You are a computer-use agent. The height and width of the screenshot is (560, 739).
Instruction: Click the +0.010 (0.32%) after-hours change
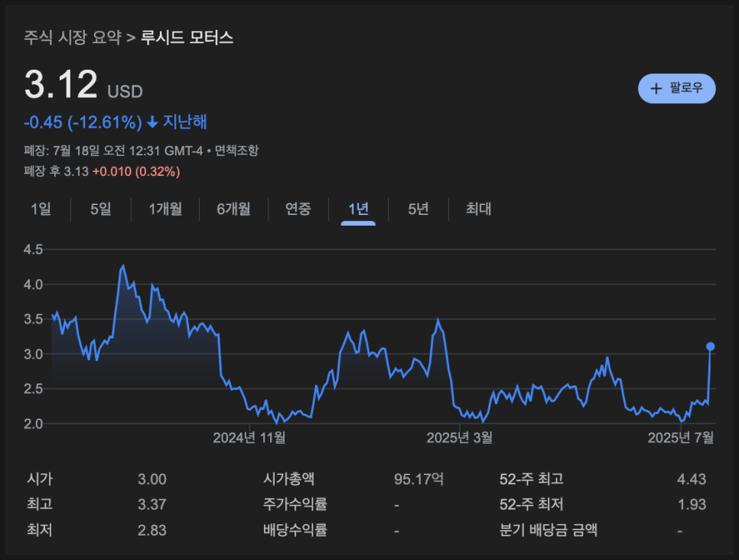[136, 171]
